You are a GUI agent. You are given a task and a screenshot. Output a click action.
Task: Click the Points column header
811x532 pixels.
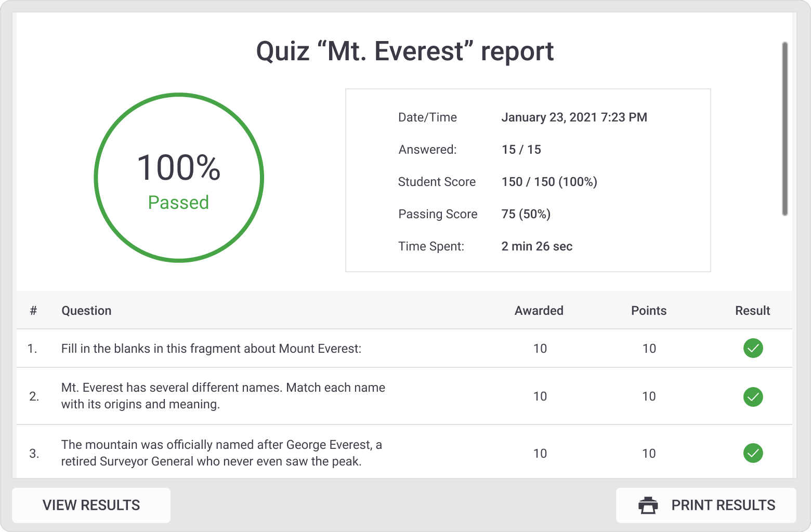pyautogui.click(x=648, y=310)
